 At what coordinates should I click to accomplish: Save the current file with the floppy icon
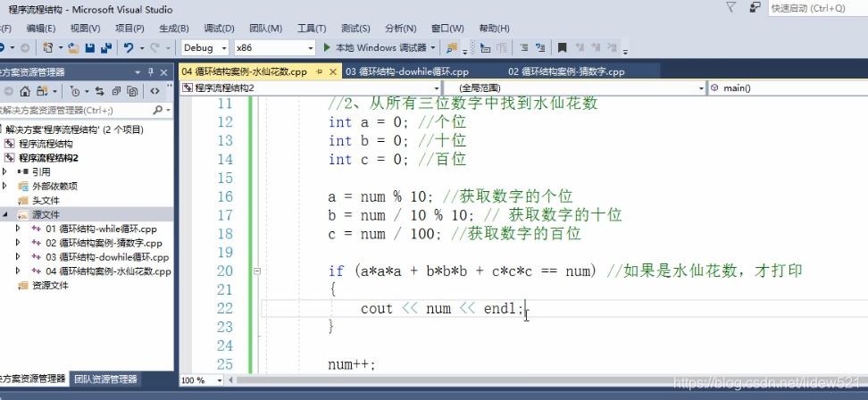pos(89,47)
